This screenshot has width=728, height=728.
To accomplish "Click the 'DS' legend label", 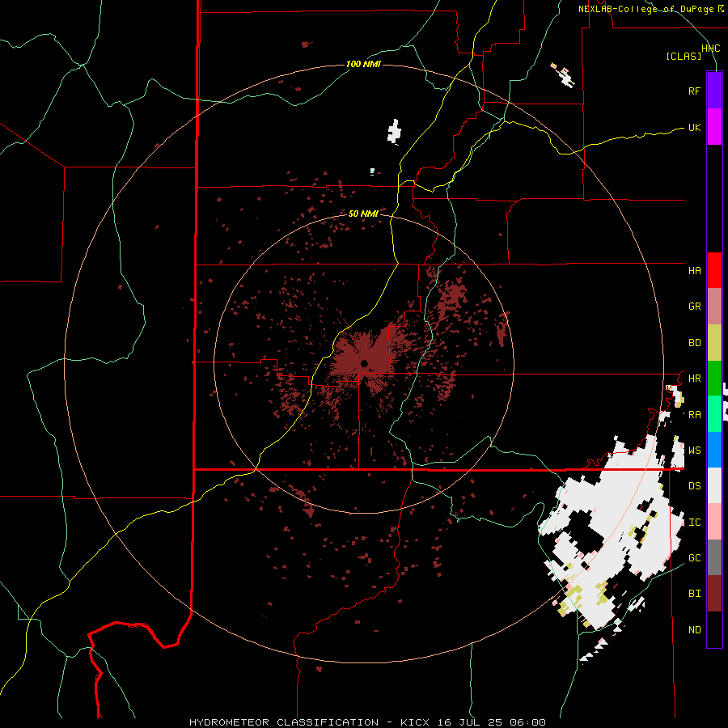I will click(694, 486).
